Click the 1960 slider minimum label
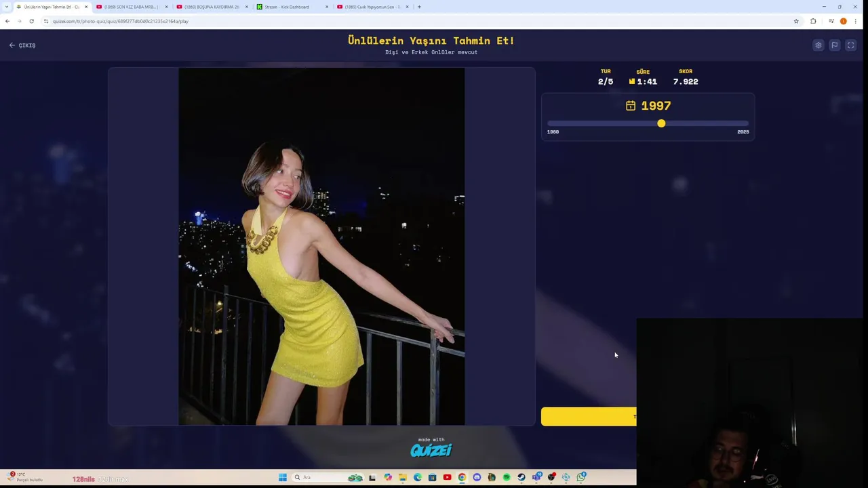This screenshot has height=488, width=868. pos(553,132)
